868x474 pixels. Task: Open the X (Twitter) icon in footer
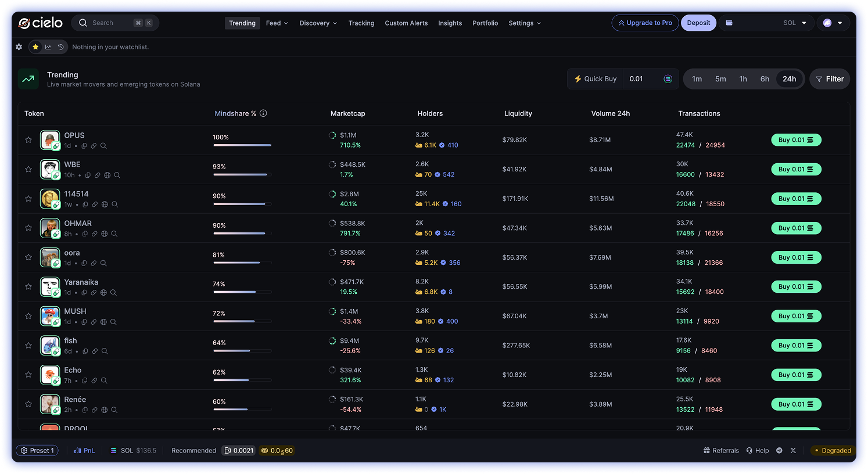coord(794,451)
